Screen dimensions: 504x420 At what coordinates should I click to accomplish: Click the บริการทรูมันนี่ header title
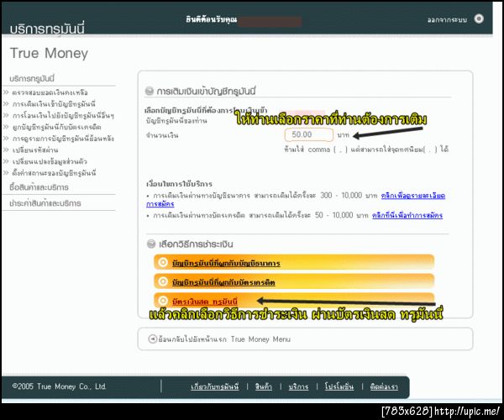pyautogui.click(x=47, y=29)
